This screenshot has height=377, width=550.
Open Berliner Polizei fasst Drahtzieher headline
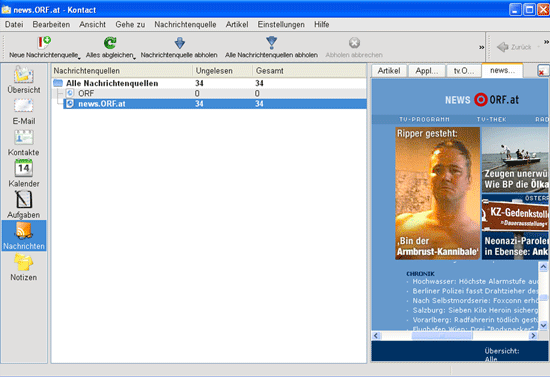(475, 291)
